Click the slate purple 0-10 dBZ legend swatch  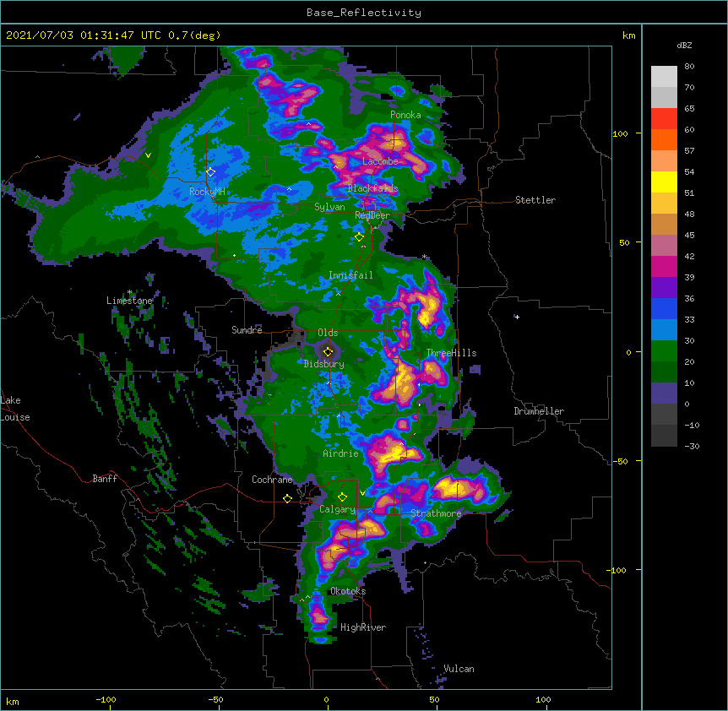point(664,393)
